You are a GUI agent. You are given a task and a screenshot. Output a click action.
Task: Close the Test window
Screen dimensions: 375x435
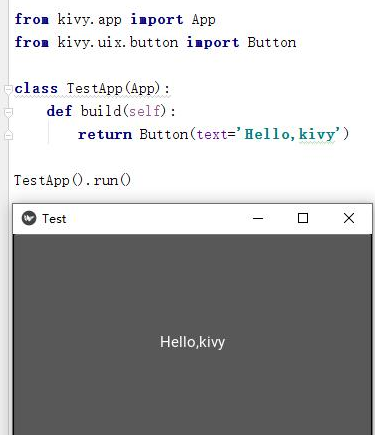349,218
